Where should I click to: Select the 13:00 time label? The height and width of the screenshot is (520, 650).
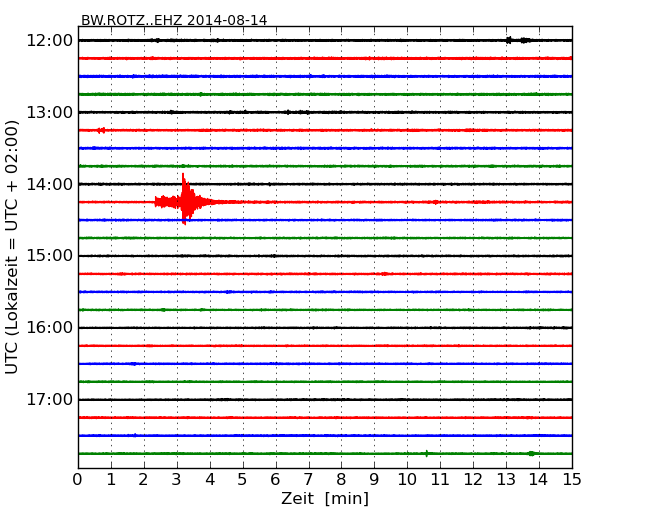(49, 112)
